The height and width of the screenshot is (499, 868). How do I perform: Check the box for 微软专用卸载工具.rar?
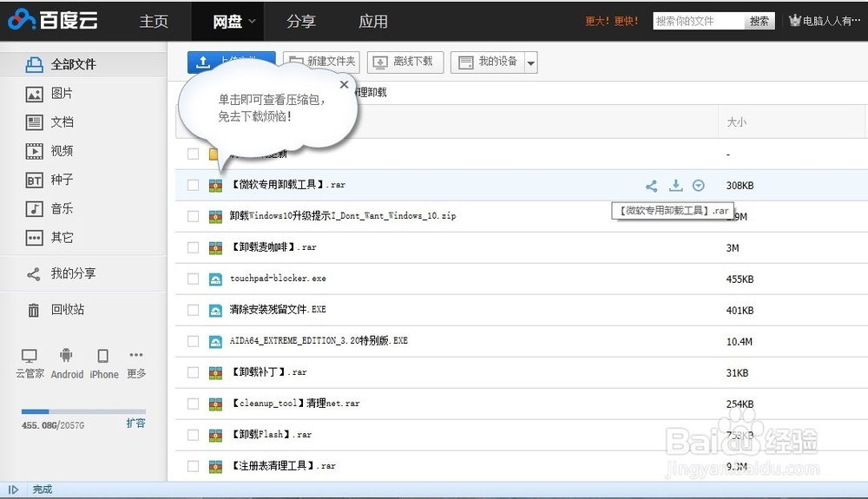193,186
